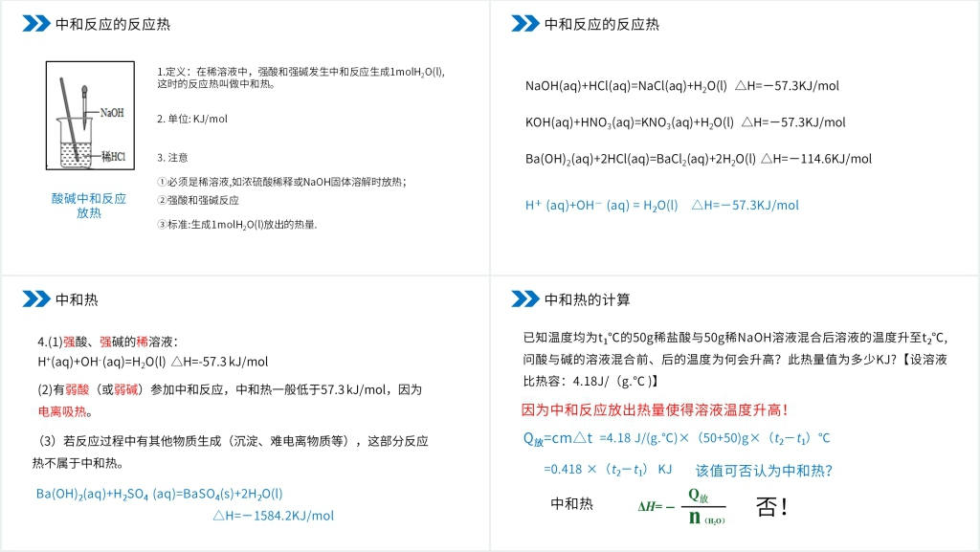Image resolution: width=980 pixels, height=552 pixels.
Task: Click the text 2. 单位: KJ/mol
Action: [191, 119]
